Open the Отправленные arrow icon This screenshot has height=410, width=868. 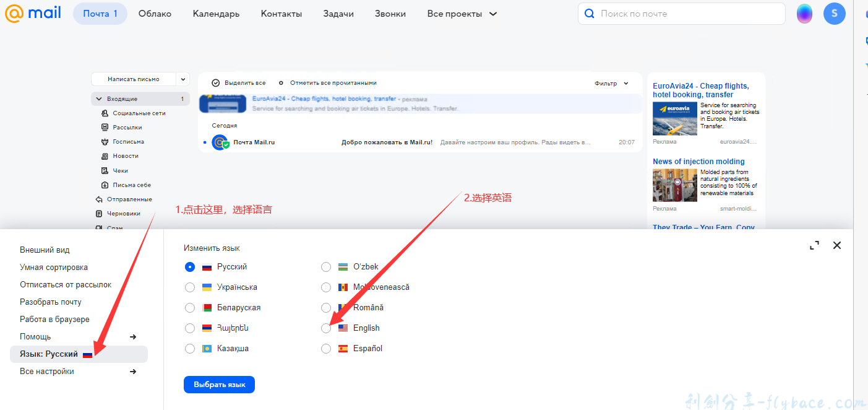[x=98, y=199]
